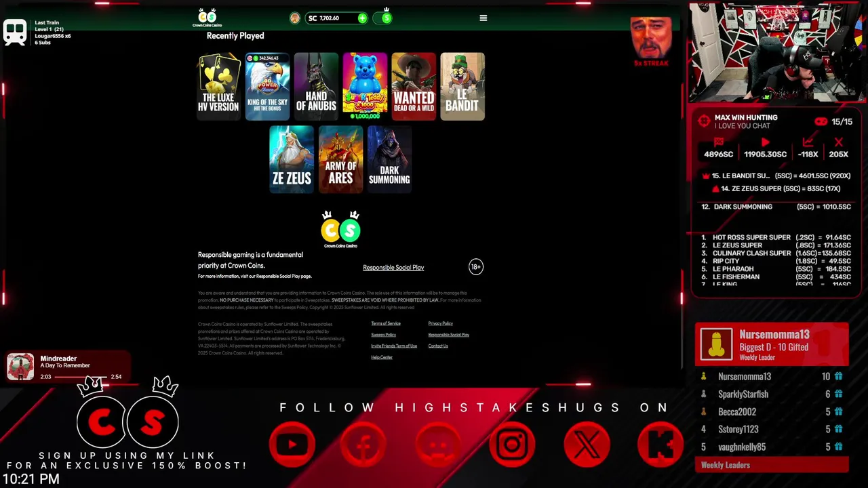
Task: Seek within the song progress bar
Action: pyautogui.click(x=81, y=377)
